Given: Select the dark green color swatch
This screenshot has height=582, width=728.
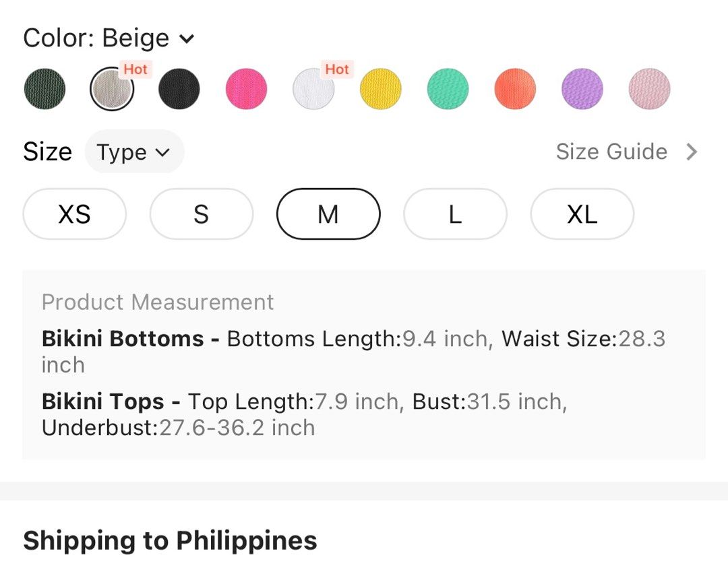Looking at the screenshot, I should (44, 89).
